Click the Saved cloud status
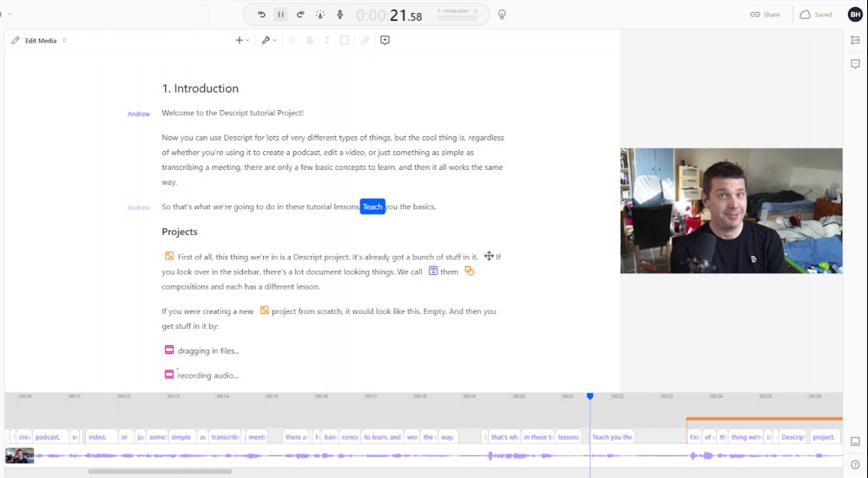868x478 pixels. [x=816, y=15]
